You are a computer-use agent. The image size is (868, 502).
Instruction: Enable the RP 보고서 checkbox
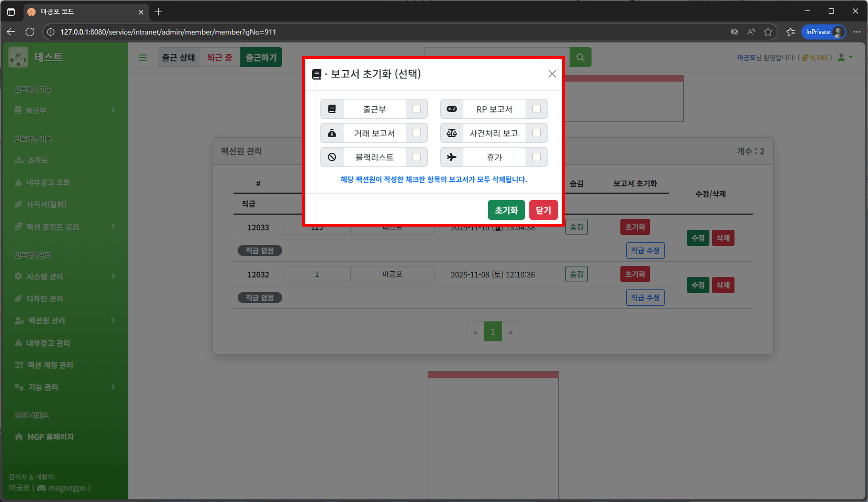pyautogui.click(x=536, y=109)
